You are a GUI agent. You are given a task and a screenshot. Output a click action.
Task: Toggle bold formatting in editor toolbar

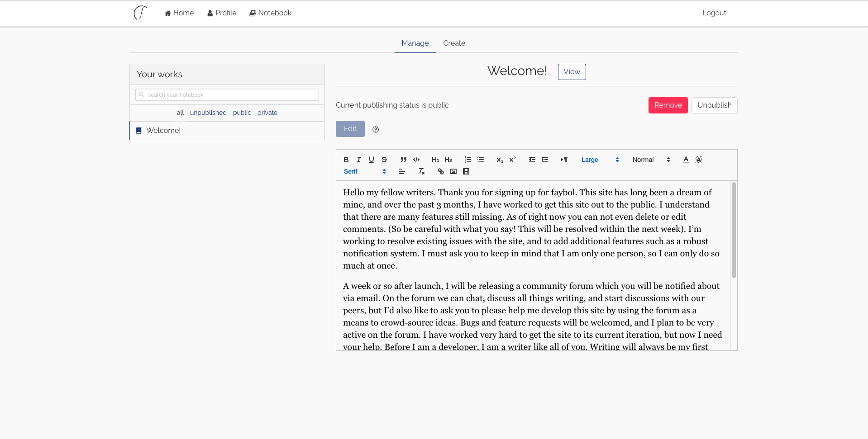click(346, 160)
